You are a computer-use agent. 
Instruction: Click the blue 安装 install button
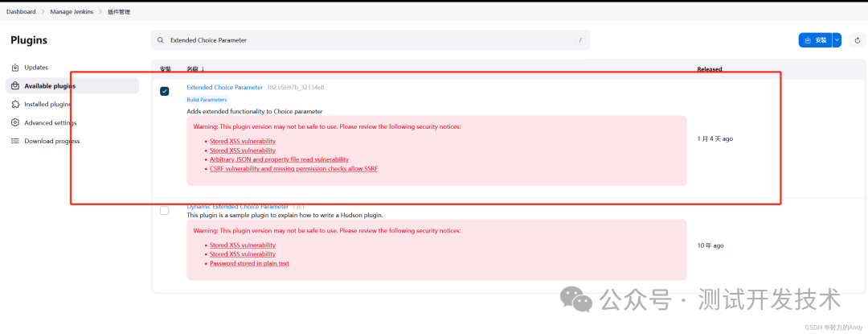click(x=816, y=40)
